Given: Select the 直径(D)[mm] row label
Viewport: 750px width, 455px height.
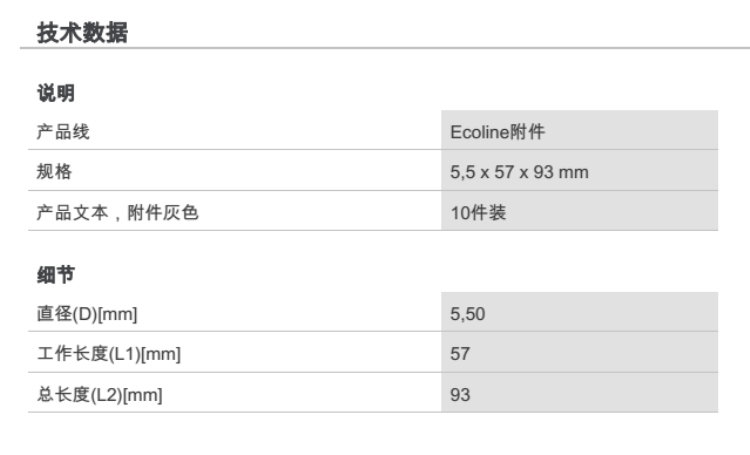Looking at the screenshot, I should click(x=87, y=313).
